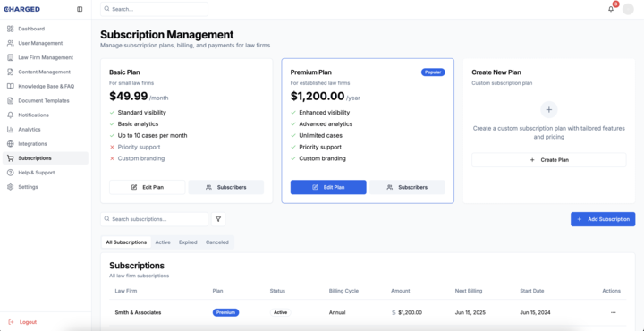This screenshot has height=331, width=644.
Task: Click the Dashboard grid icon
Action: [x=10, y=29]
